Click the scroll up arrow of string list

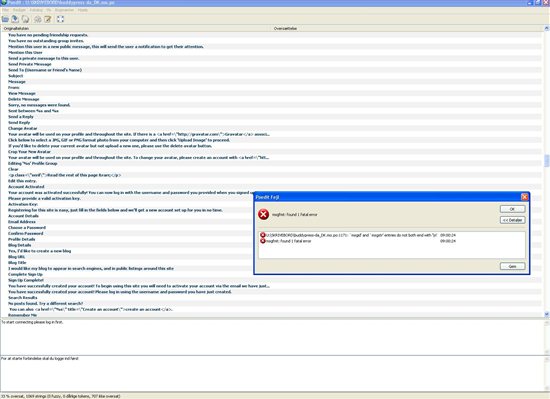pyautogui.click(x=546, y=28)
